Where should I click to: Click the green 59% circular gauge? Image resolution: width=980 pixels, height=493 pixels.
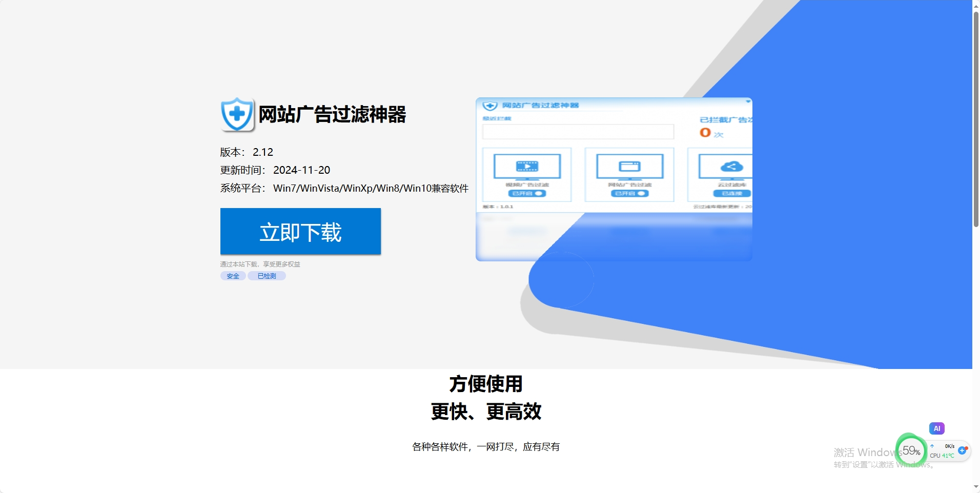click(912, 451)
